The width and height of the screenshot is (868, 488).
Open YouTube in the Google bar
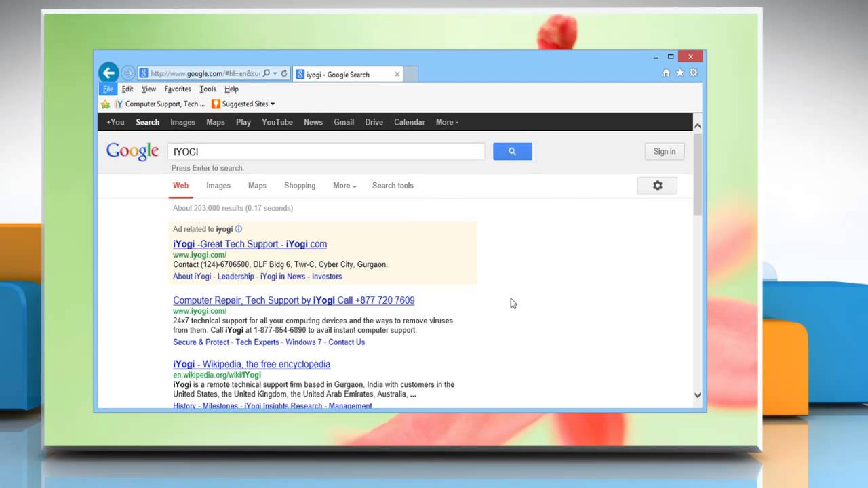[277, 122]
